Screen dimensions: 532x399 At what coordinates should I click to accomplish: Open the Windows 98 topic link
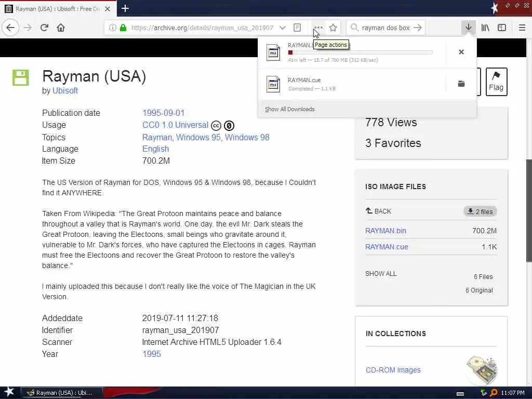click(x=247, y=137)
